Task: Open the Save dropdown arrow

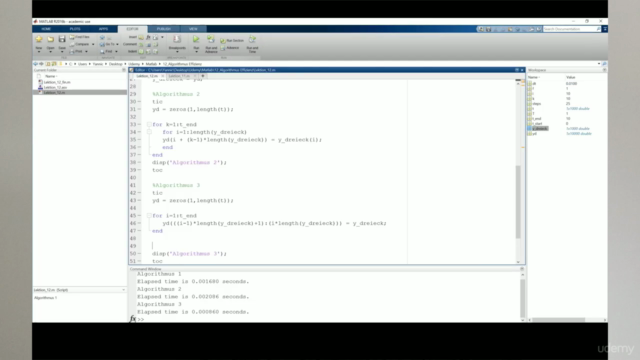Action: tap(62, 52)
